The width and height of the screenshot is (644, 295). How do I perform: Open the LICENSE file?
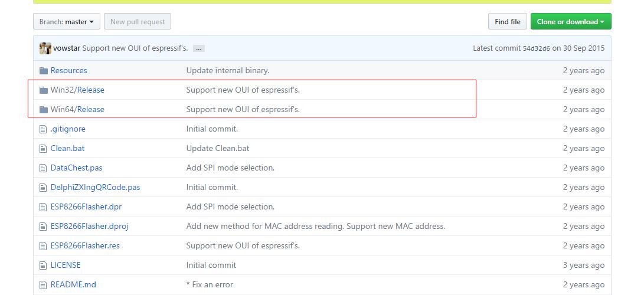coord(66,265)
